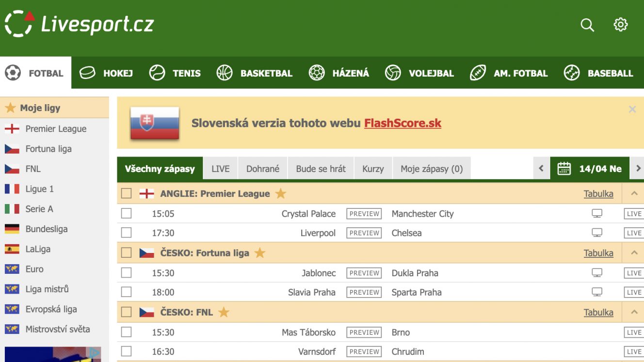This screenshot has height=362, width=644.
Task: Switch to the Bude se hrát tab
Action: 321,169
